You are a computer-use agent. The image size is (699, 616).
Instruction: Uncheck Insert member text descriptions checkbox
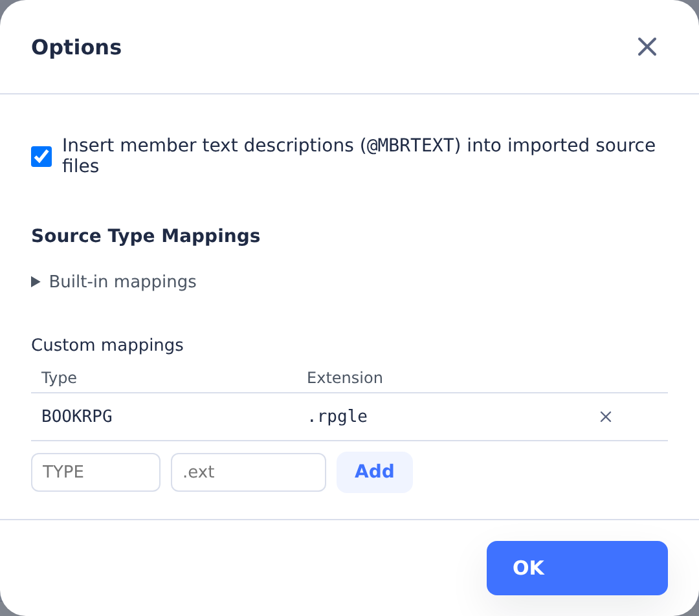click(41, 157)
